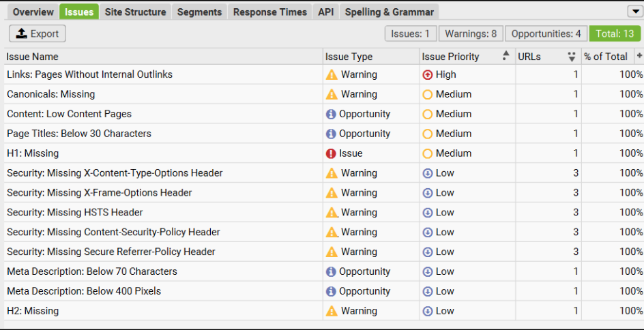Click Low priority icon for Missing HSTS Header

(x=428, y=213)
